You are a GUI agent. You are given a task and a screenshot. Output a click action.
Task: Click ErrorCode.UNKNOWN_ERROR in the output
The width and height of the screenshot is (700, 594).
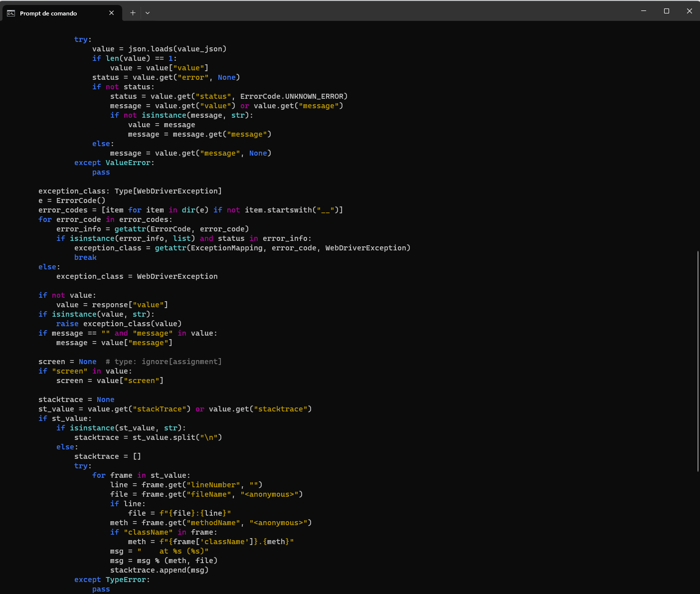tap(294, 96)
